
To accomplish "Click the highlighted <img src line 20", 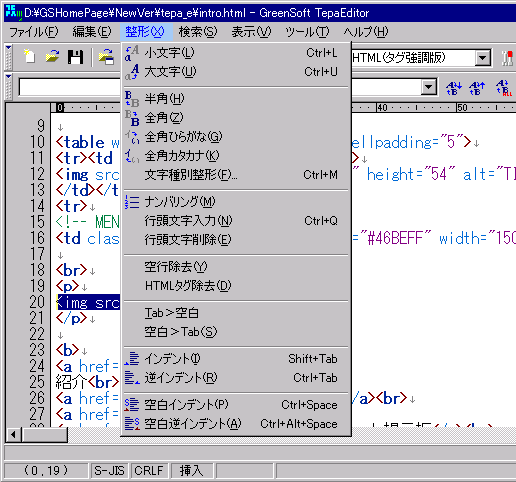I will [88, 302].
